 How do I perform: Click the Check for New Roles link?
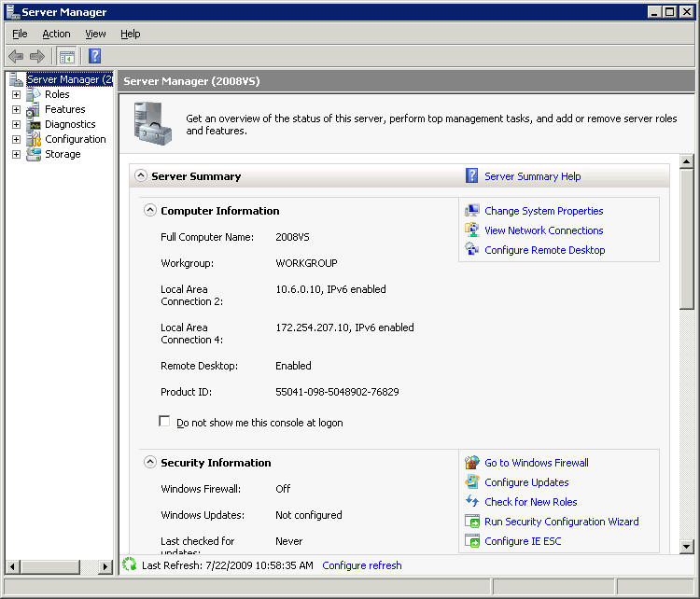click(x=530, y=502)
